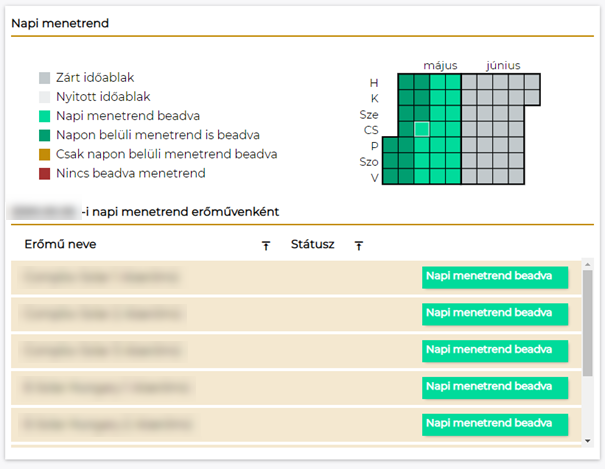
Task: Click the third row's Napi menetrend beadva button
Action: tap(494, 351)
